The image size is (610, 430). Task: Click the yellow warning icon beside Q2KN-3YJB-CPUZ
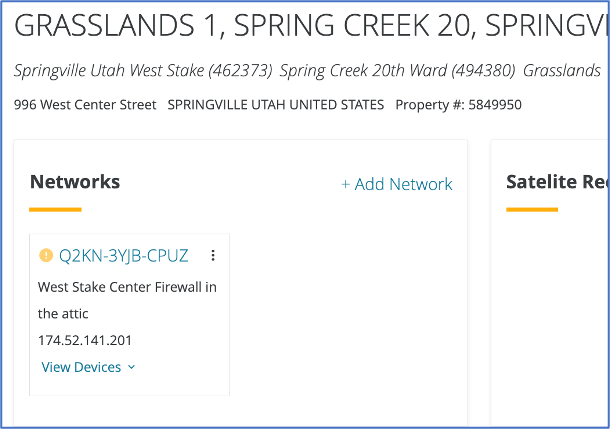45,256
